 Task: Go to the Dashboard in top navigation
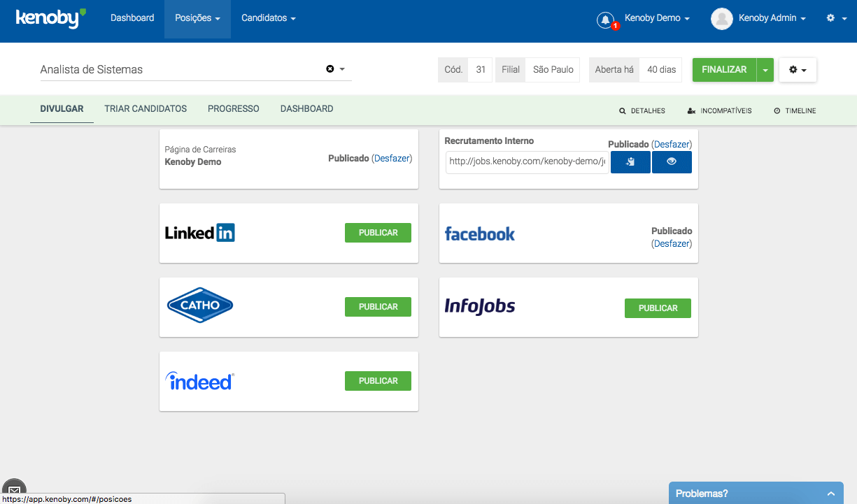click(132, 18)
